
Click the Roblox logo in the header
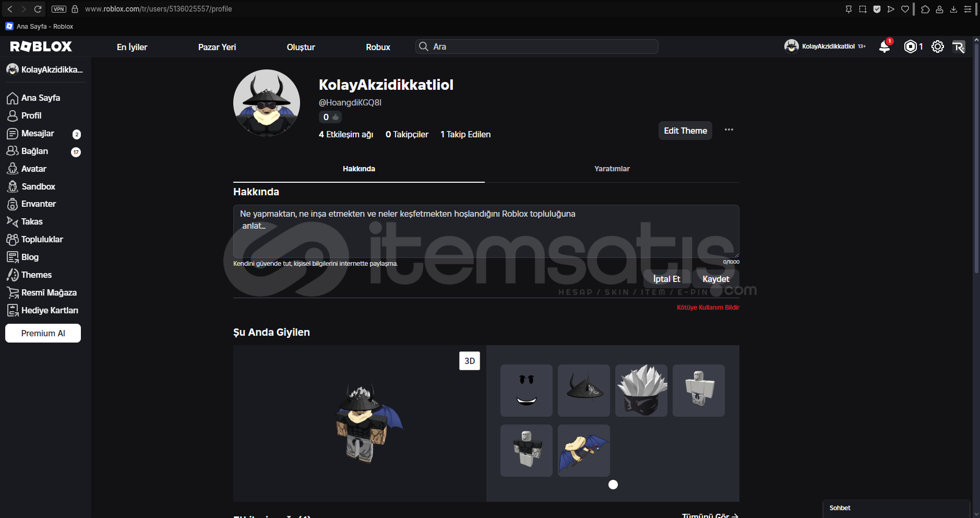pos(41,46)
